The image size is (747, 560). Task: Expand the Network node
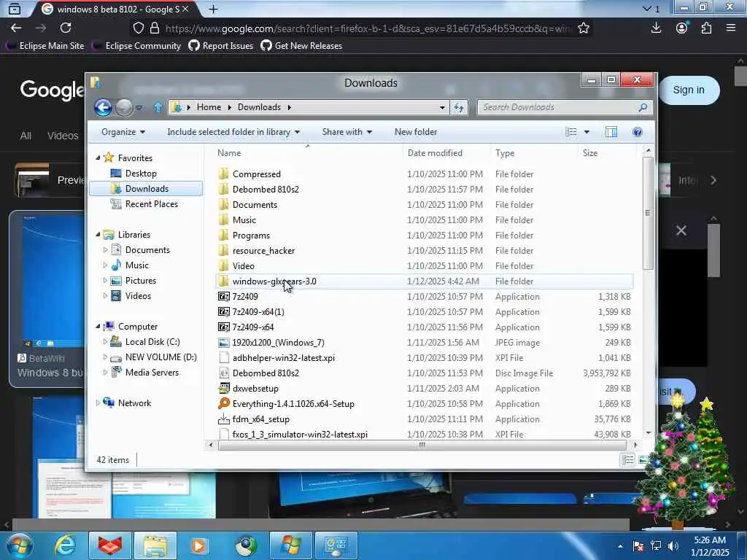point(98,402)
